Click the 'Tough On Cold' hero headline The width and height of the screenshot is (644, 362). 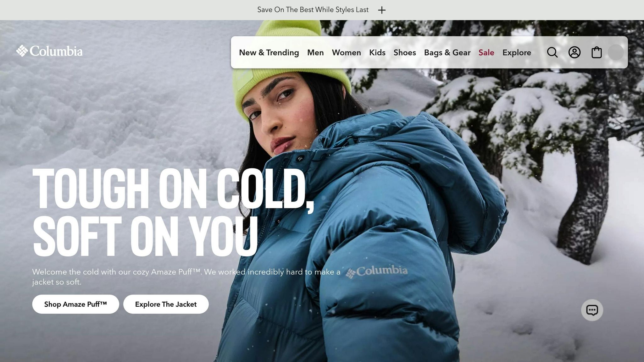coord(173,212)
